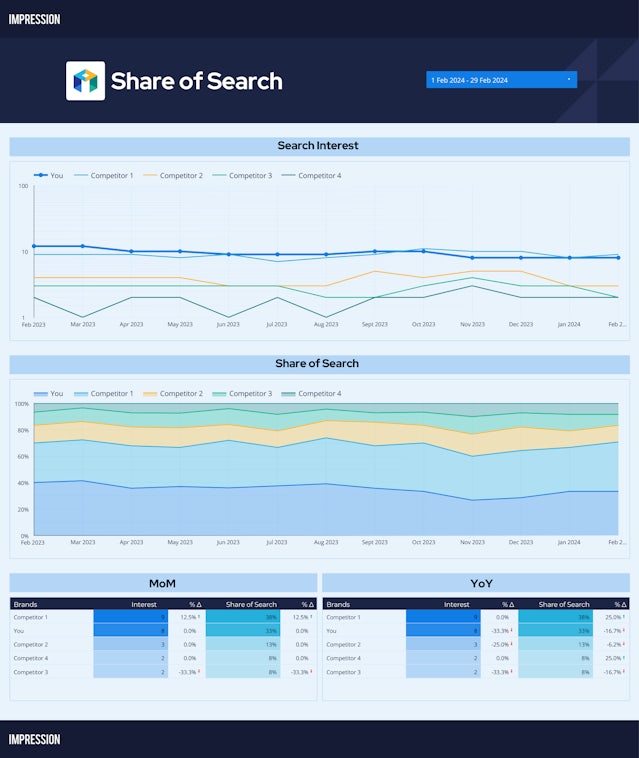Click the Search Interest section heading
This screenshot has width=639, height=758.
[318, 146]
